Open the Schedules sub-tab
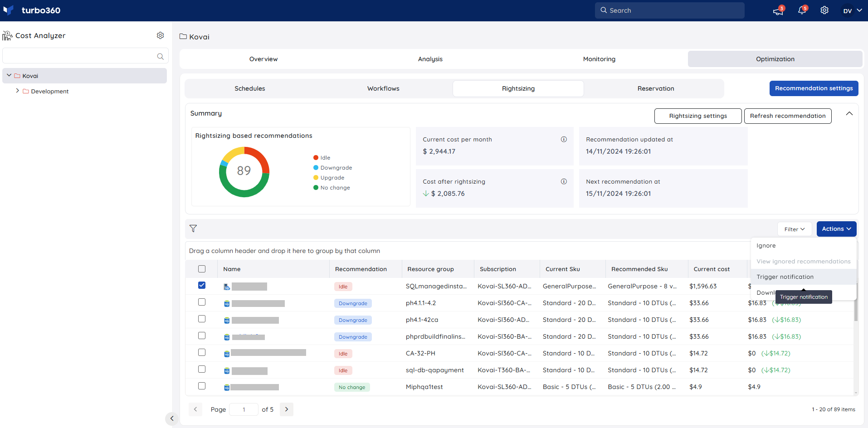The image size is (868, 428). coord(250,88)
